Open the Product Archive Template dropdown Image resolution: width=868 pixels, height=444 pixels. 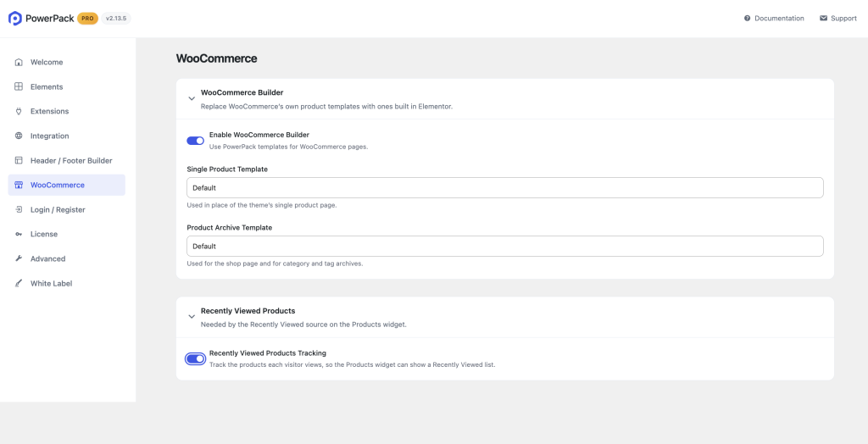(x=505, y=247)
